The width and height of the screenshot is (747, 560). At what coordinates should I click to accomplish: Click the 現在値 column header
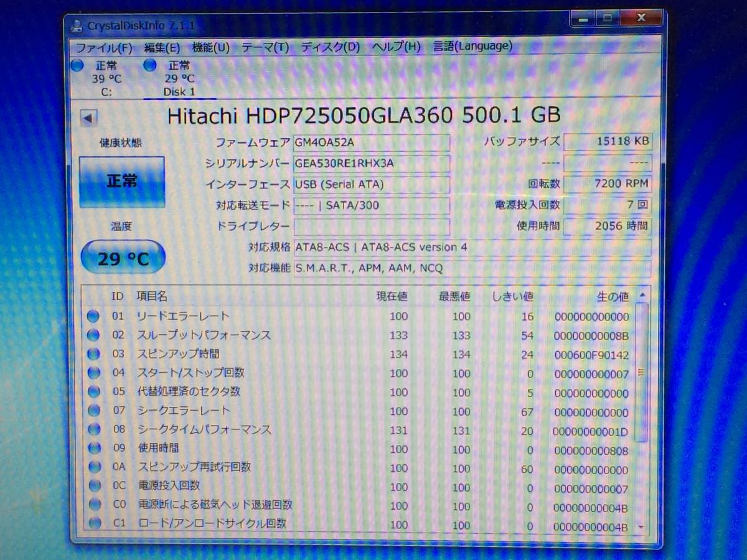(x=392, y=297)
